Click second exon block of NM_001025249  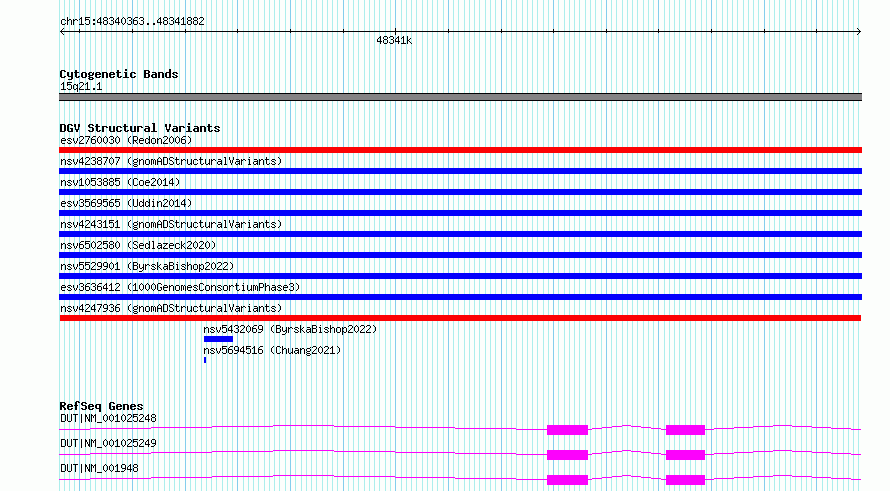tap(685, 455)
